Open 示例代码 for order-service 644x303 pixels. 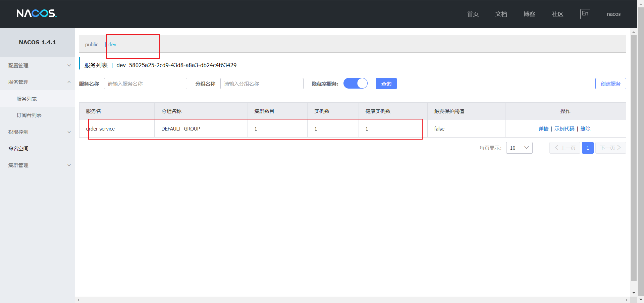[564, 129]
